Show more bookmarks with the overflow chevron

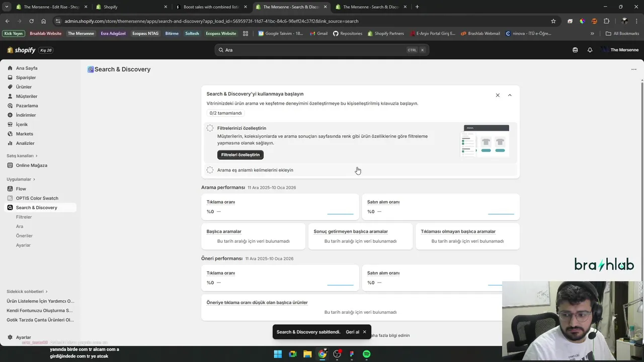click(x=592, y=34)
